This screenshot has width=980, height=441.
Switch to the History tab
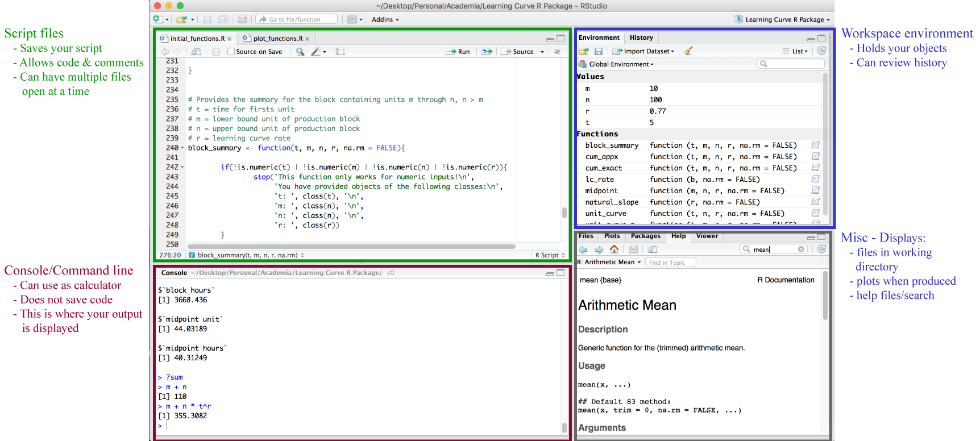[x=641, y=38]
